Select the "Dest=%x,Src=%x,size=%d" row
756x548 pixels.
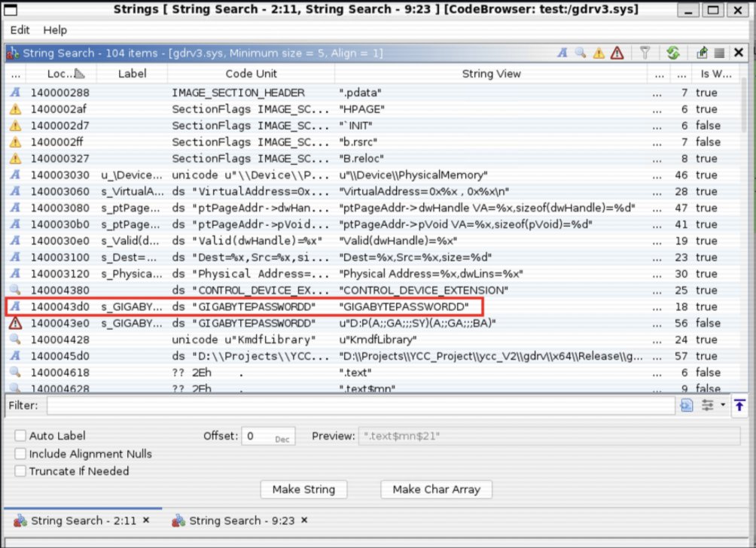pos(373,257)
